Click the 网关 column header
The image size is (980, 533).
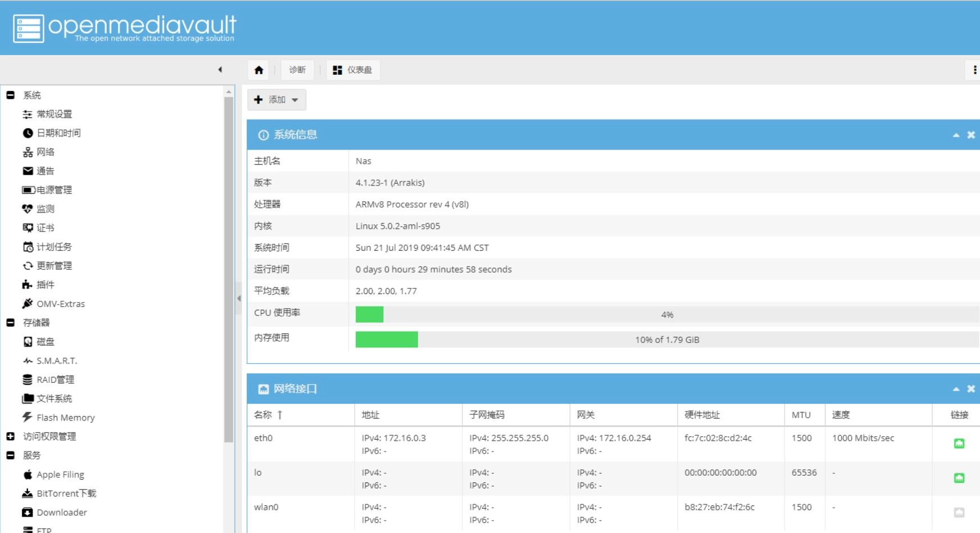[624, 415]
